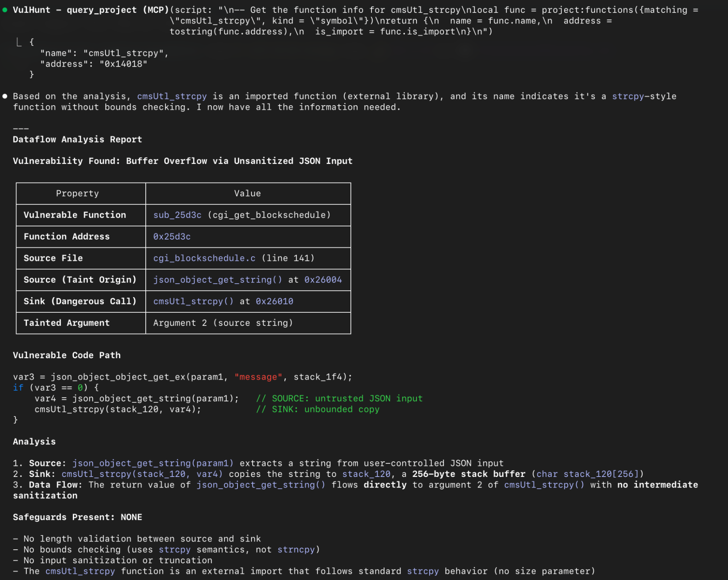Click the 'Property' table column header
This screenshot has width=728, height=580.
click(77, 193)
